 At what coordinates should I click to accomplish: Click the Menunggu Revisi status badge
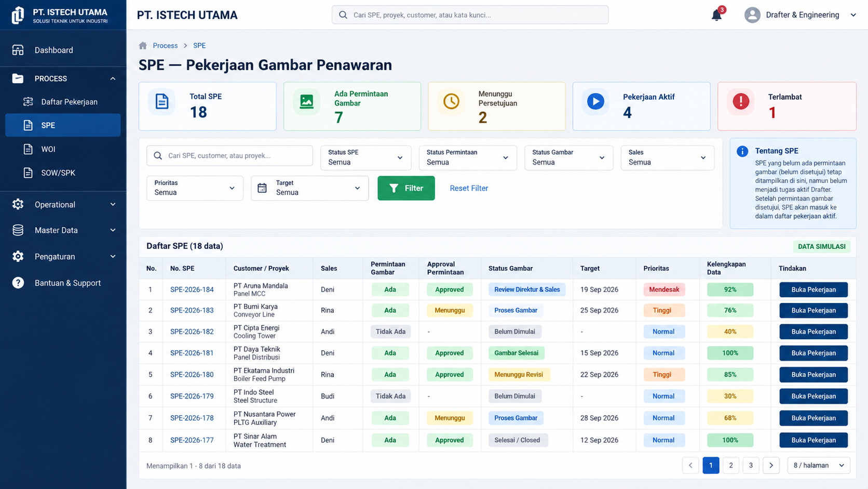pyautogui.click(x=519, y=375)
